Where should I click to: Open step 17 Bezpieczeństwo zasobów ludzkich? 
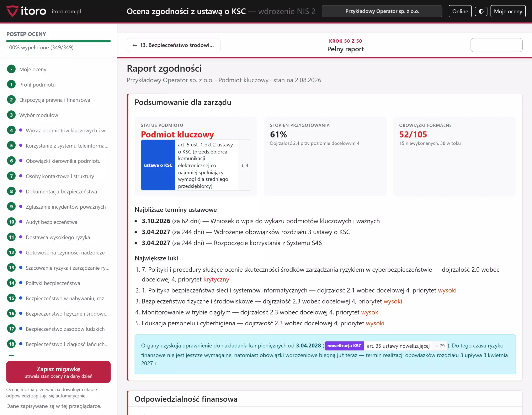pos(58,329)
